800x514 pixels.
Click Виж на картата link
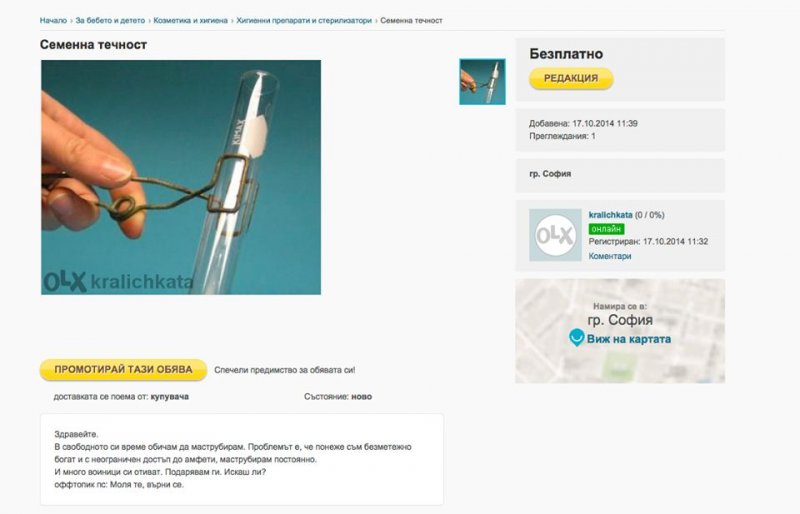click(629, 339)
